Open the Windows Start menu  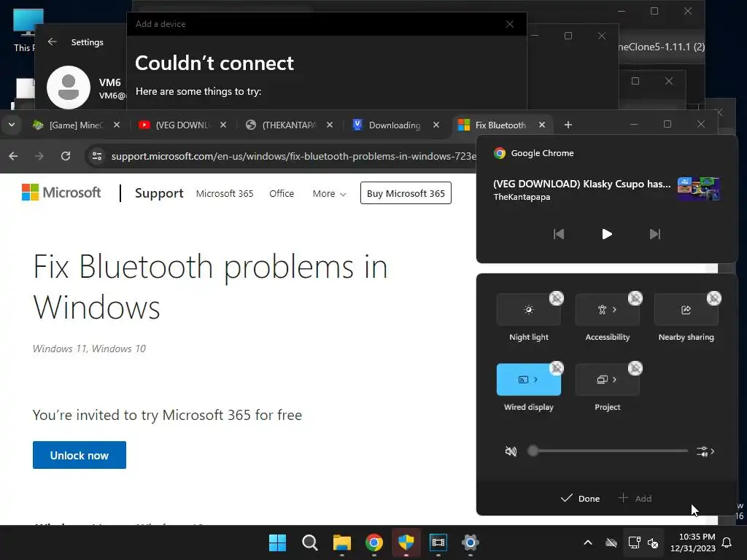(277, 542)
